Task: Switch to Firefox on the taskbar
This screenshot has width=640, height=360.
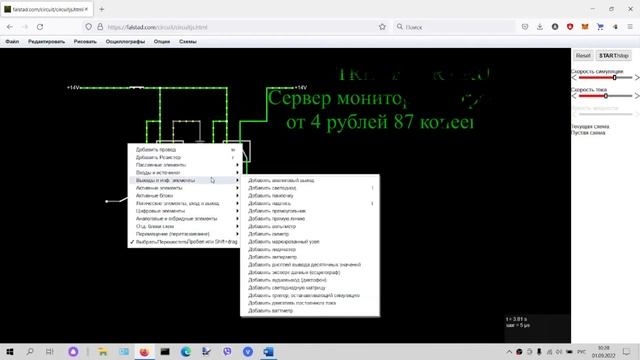Action: pos(144,351)
